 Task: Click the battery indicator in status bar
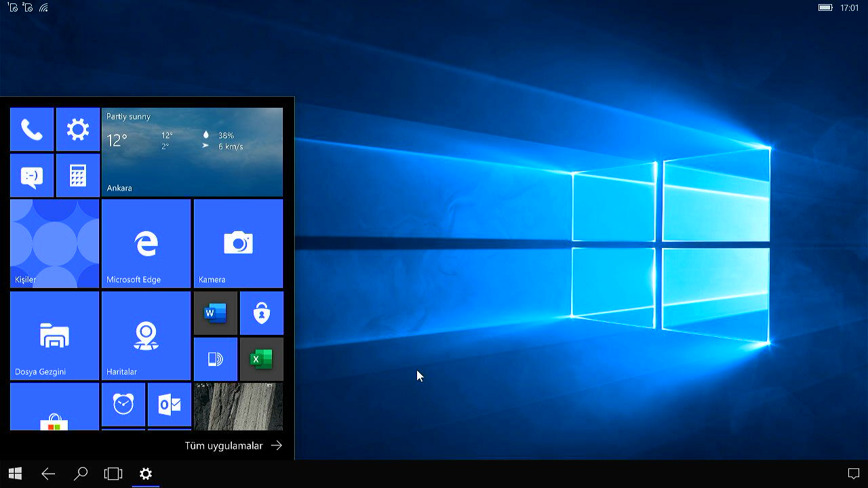click(x=825, y=7)
